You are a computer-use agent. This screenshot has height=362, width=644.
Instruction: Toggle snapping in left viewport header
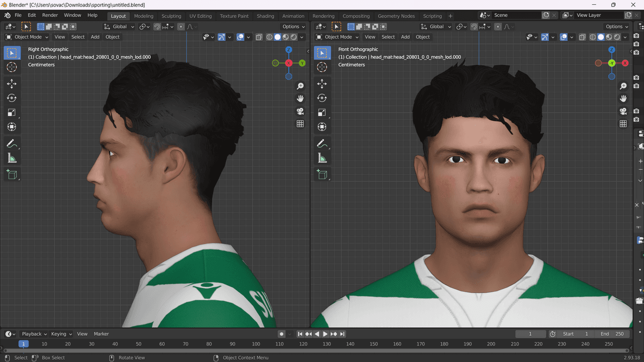(157, 26)
